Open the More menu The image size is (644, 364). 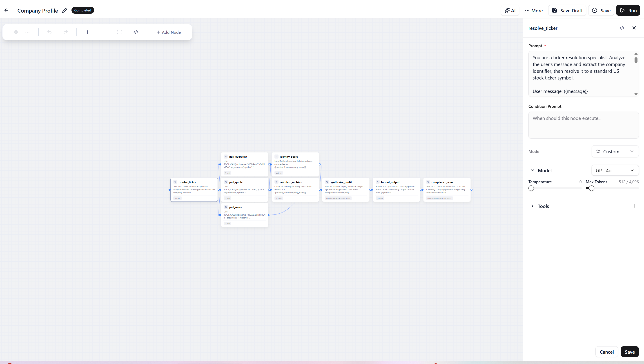pyautogui.click(x=534, y=10)
